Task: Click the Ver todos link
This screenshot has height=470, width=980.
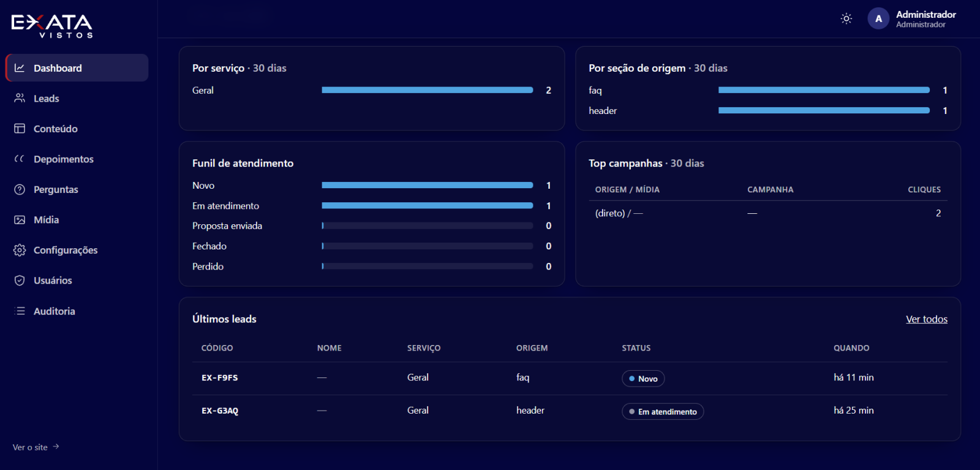Action: (927, 319)
